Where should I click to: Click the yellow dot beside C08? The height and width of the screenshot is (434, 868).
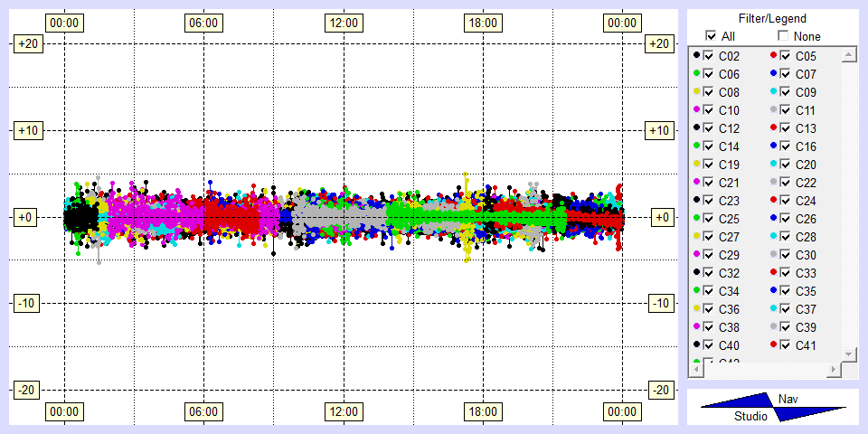click(x=696, y=92)
